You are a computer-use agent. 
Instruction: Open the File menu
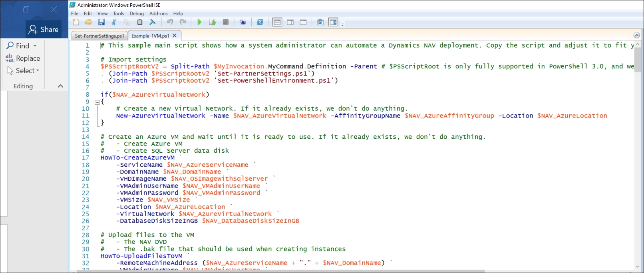pos(75,14)
